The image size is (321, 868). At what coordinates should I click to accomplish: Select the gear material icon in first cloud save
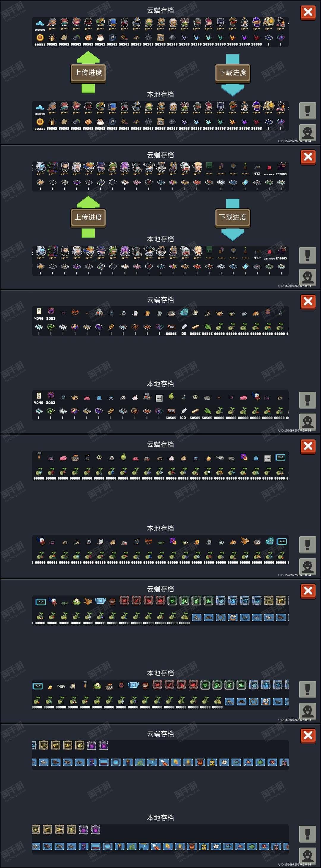point(148,38)
